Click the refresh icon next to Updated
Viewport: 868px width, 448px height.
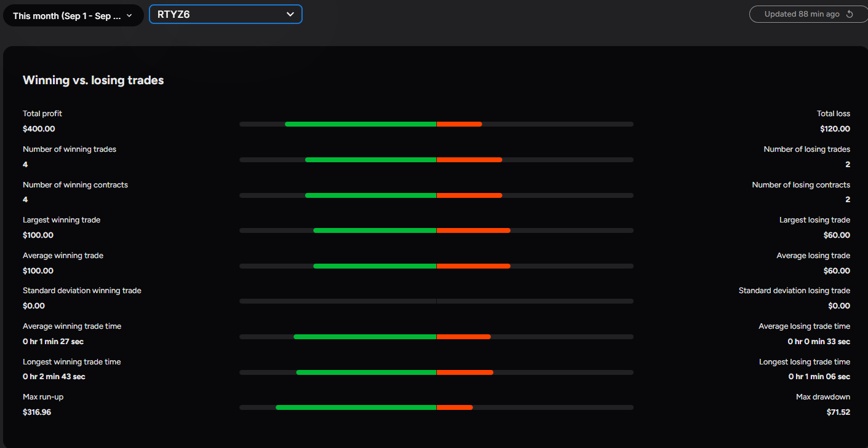(x=850, y=14)
